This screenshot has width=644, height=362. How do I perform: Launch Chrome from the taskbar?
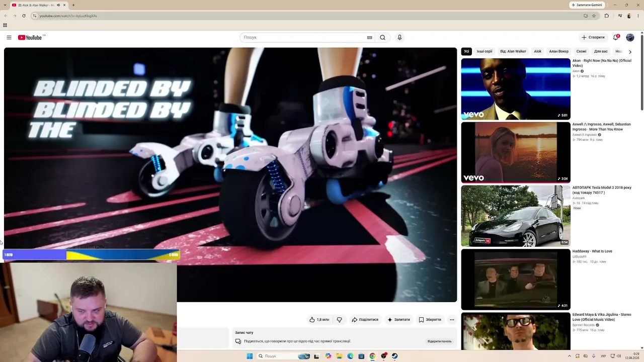point(372,356)
